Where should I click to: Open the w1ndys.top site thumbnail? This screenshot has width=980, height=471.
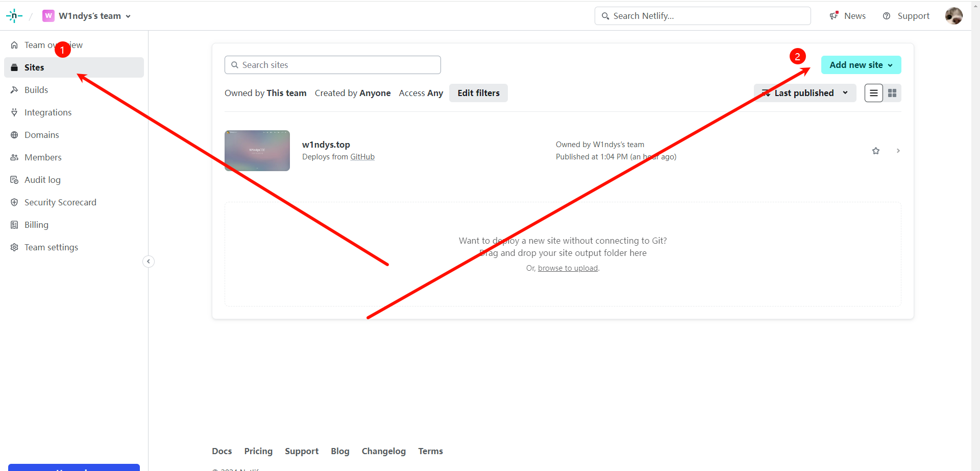(257, 151)
